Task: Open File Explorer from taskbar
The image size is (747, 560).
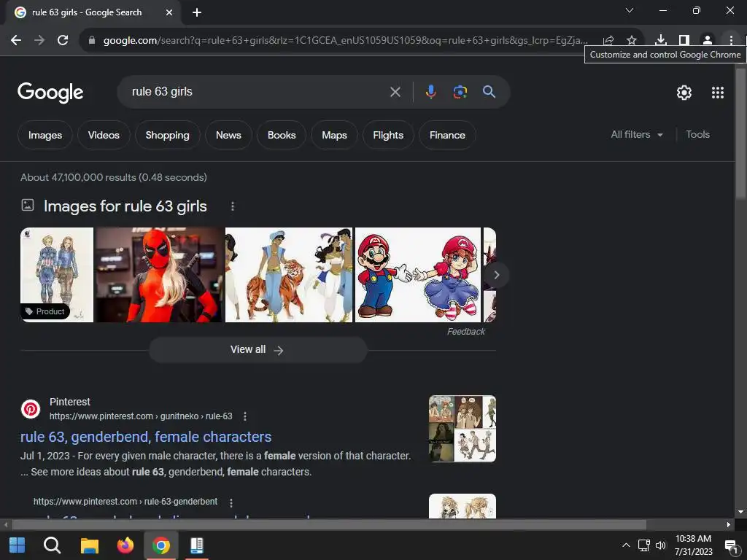Action: pyautogui.click(x=89, y=545)
